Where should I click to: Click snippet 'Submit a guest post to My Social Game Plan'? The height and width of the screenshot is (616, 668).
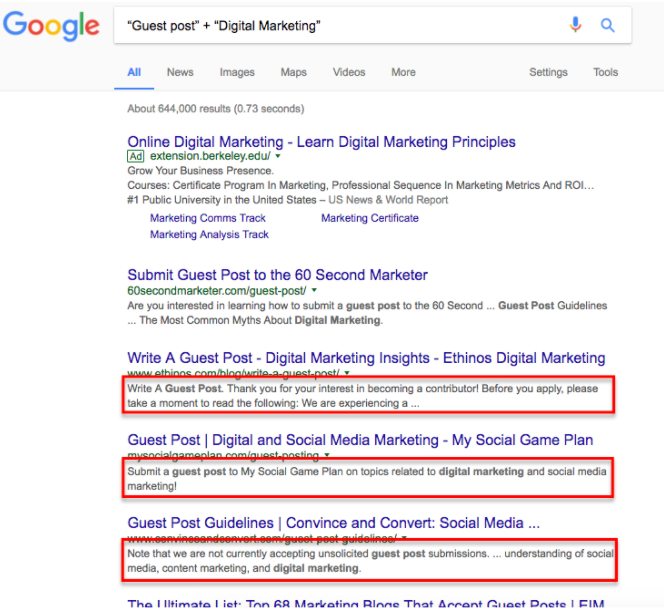[x=366, y=479]
